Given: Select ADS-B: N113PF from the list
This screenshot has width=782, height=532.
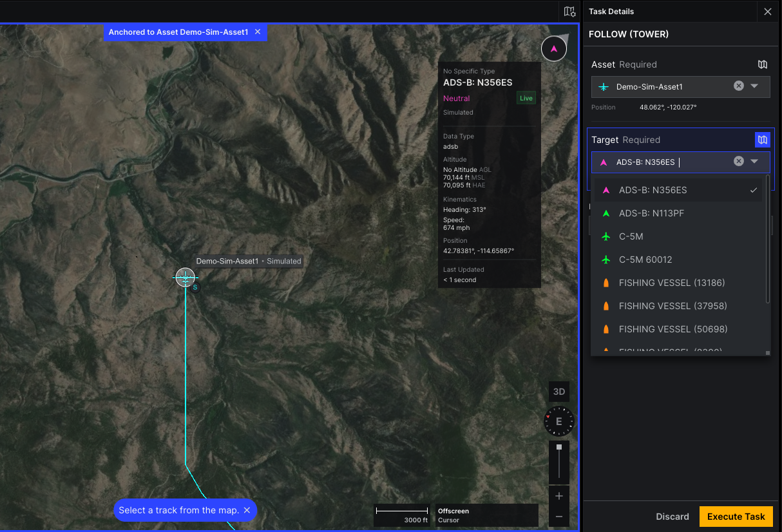Looking at the screenshot, I should 651,213.
